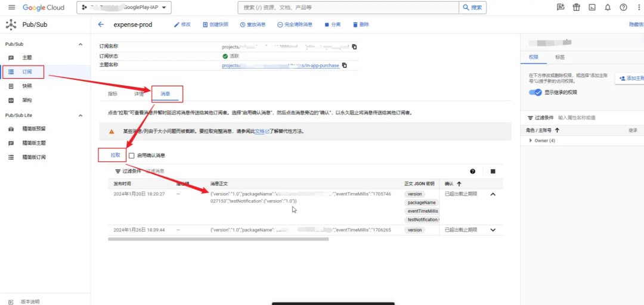This screenshot has width=644, height=305.
Task: Switch to the 权限 permissions tab
Action: pos(534,57)
